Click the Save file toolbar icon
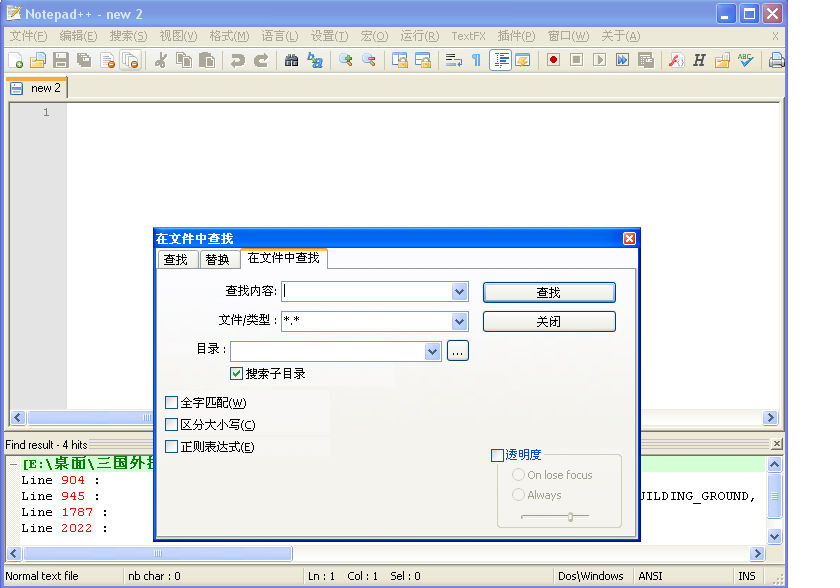 61,60
